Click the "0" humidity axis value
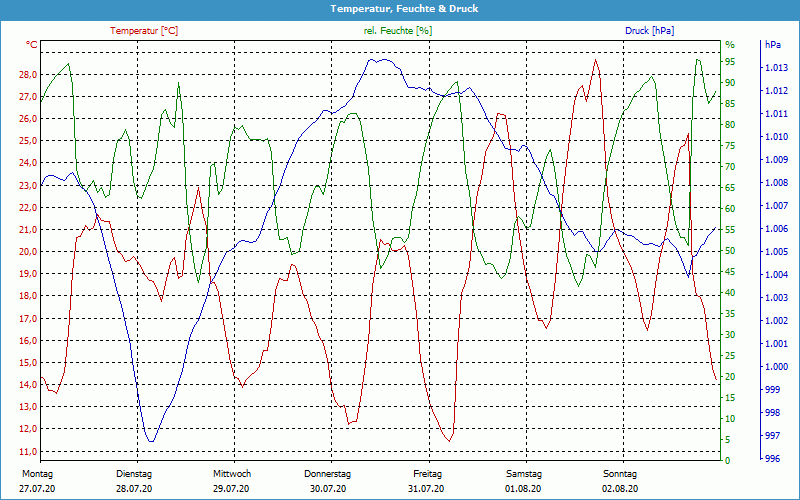 pos(728,461)
